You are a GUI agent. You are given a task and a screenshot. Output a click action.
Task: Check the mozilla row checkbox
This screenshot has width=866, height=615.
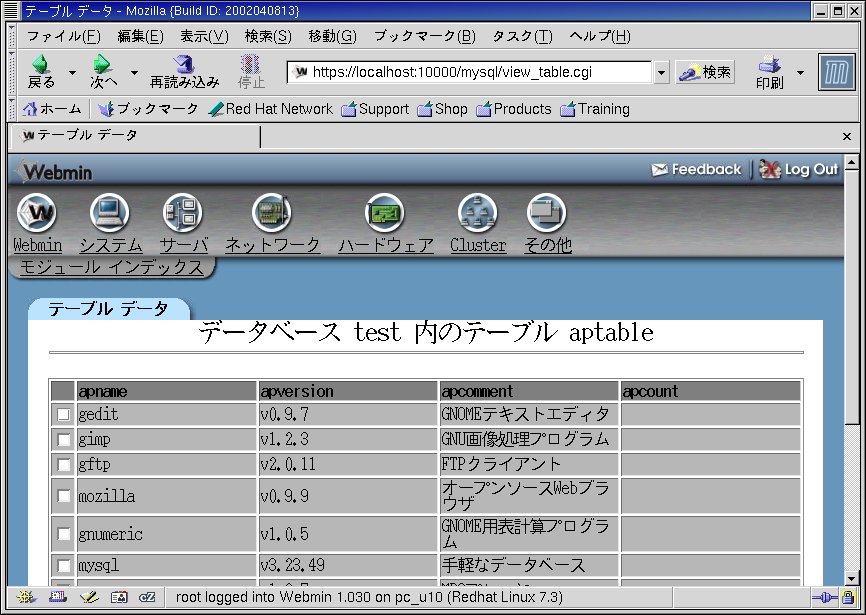64,496
